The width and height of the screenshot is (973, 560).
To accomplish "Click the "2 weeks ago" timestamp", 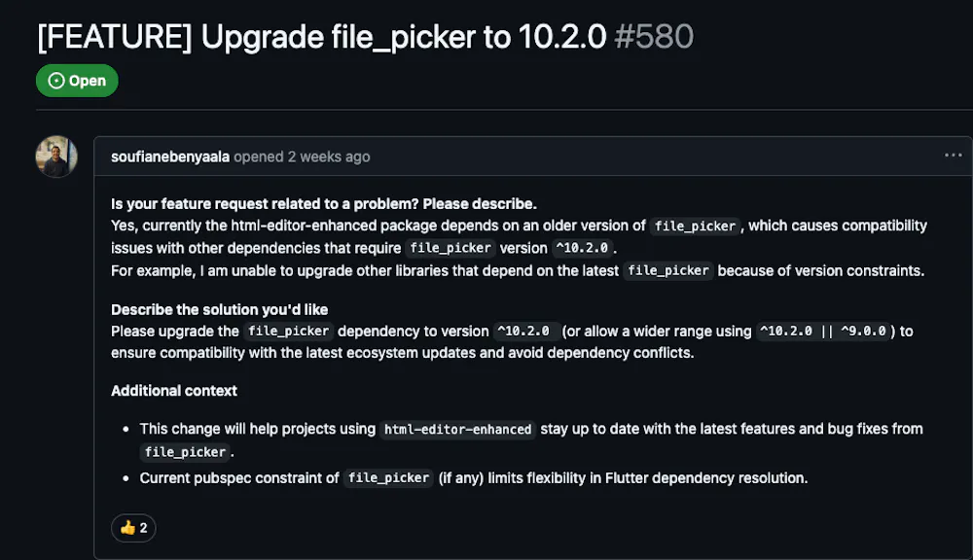I will [x=328, y=157].
